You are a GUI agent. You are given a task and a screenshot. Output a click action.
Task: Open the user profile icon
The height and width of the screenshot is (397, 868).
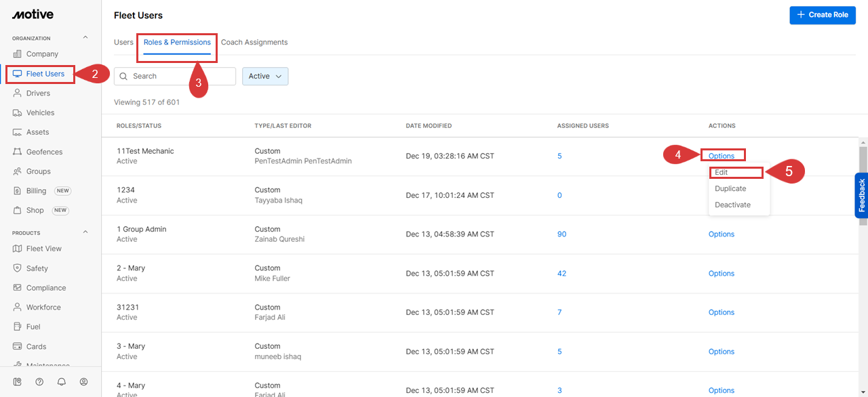[x=84, y=381]
